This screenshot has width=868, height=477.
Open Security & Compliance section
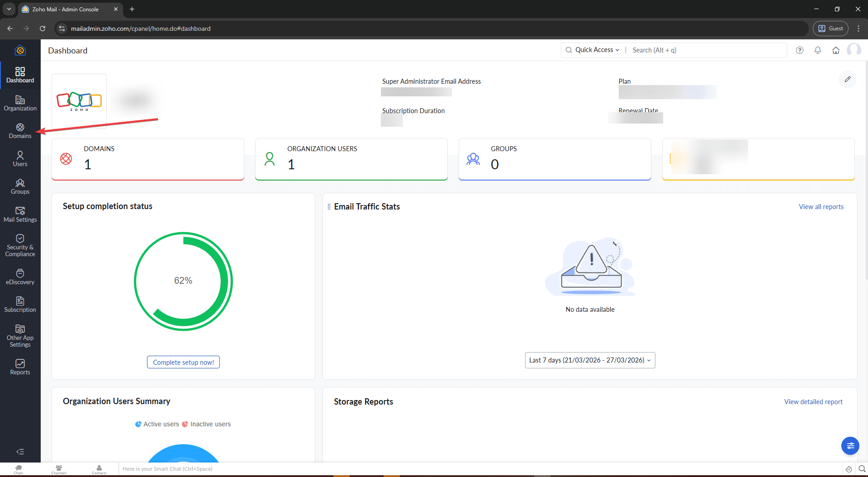click(20, 246)
